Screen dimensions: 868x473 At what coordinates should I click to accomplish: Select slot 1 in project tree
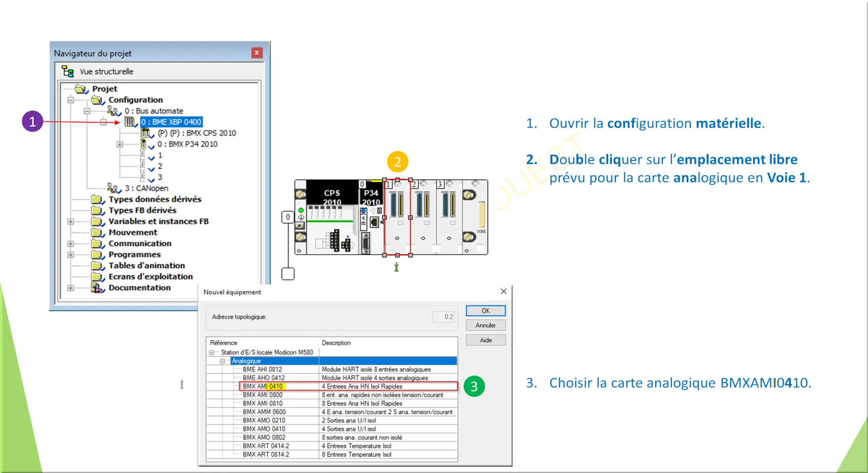(160, 155)
